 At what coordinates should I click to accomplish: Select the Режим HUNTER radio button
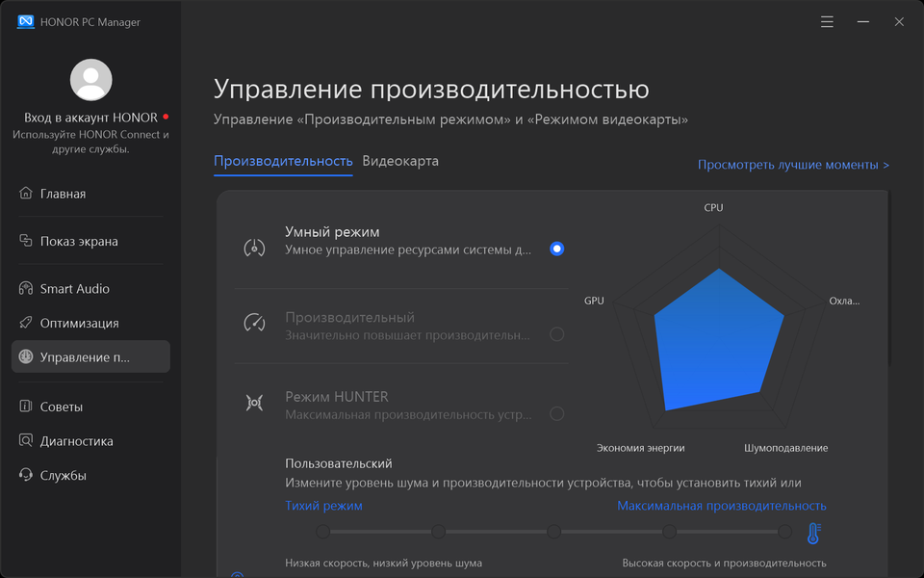point(557,414)
